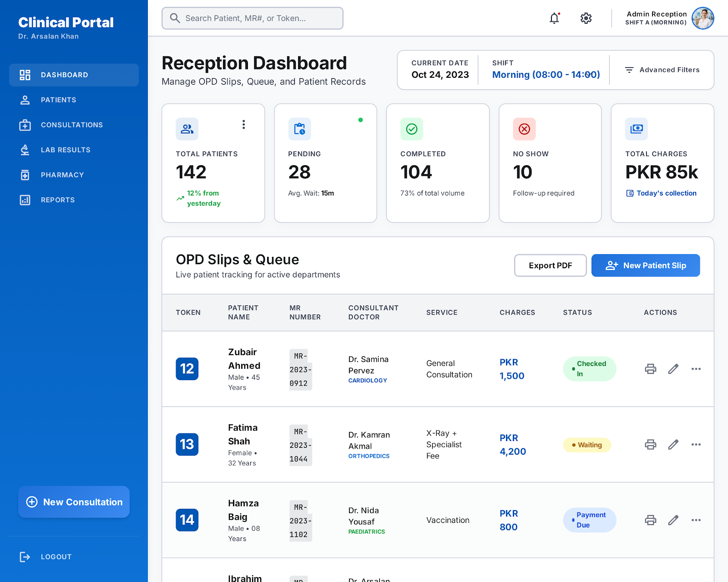Open patient Zubair Ahmed
This screenshot has height=582, width=728.
(244, 359)
